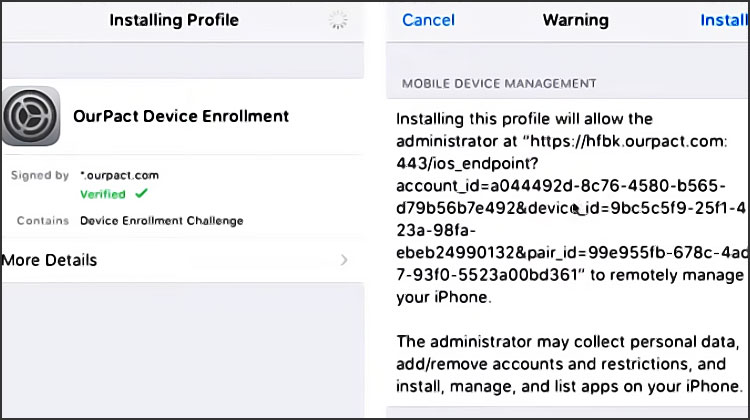Select the green 'Verified' label
Viewport: 750px width, 420px height.
pyautogui.click(x=103, y=194)
